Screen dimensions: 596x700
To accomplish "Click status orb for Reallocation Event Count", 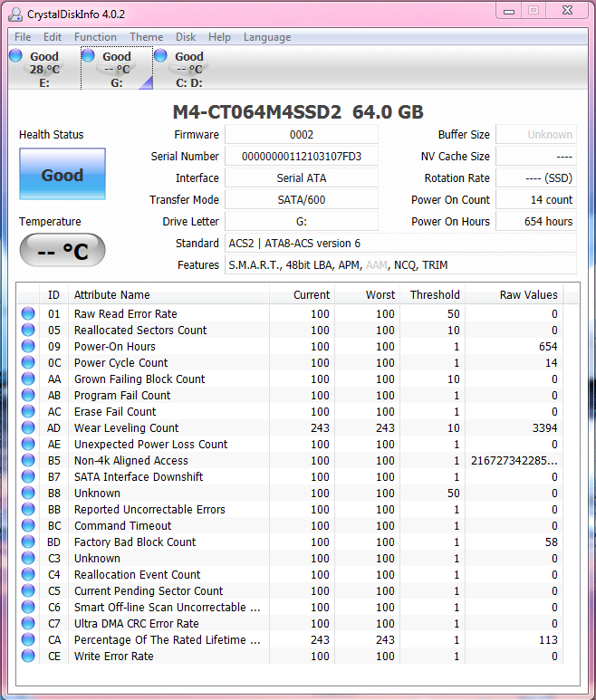I will (x=28, y=574).
